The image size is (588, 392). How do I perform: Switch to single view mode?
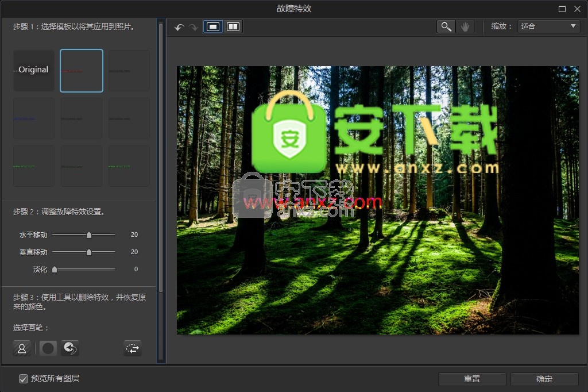click(213, 26)
